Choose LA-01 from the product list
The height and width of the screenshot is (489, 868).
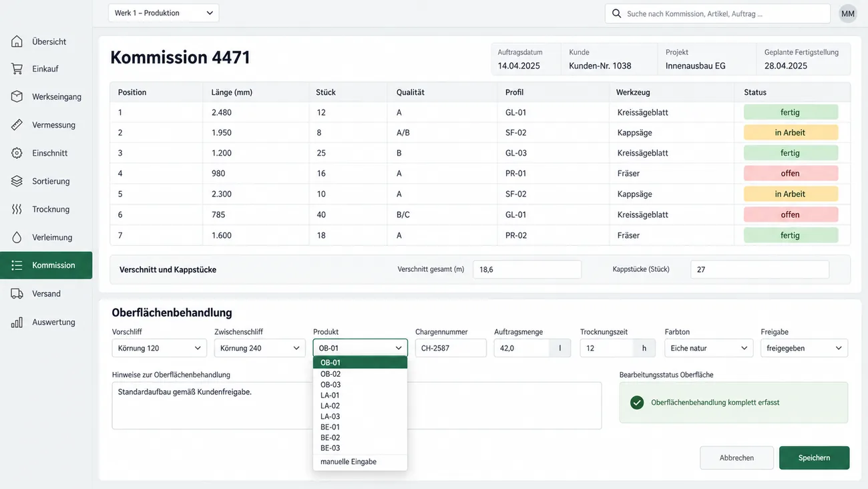[360, 395]
